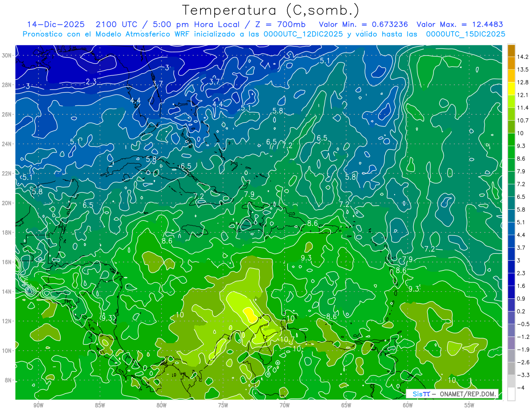Click the colorbar label '-0.5'
Image resolution: width=532 pixels, height=411 pixels.
point(523,324)
